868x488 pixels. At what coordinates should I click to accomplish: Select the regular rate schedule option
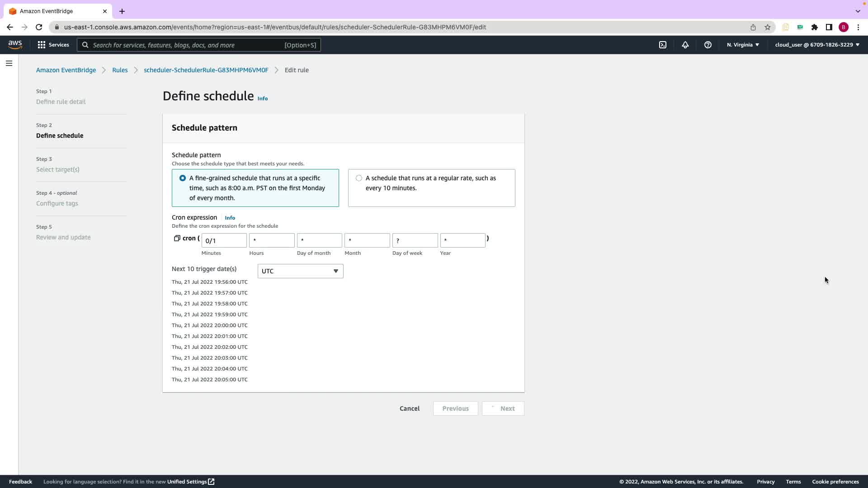click(x=359, y=178)
